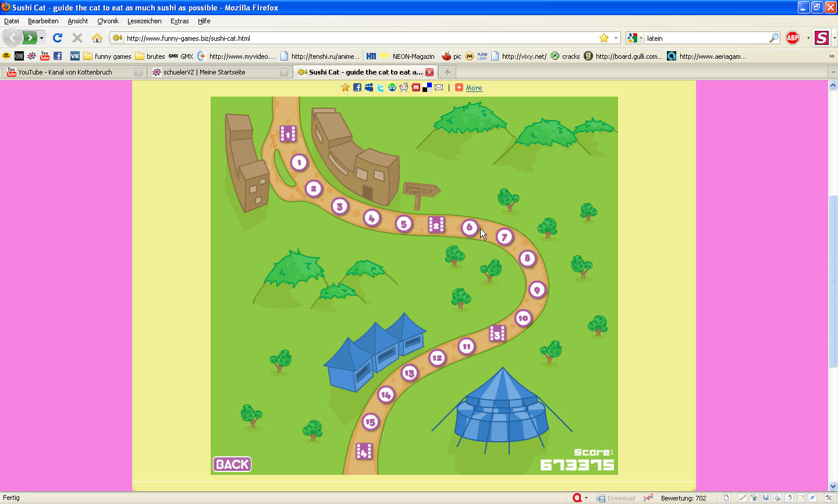Screen dimensions: 838x504
Task: Open the address bar history dropdown
Action: coord(616,38)
